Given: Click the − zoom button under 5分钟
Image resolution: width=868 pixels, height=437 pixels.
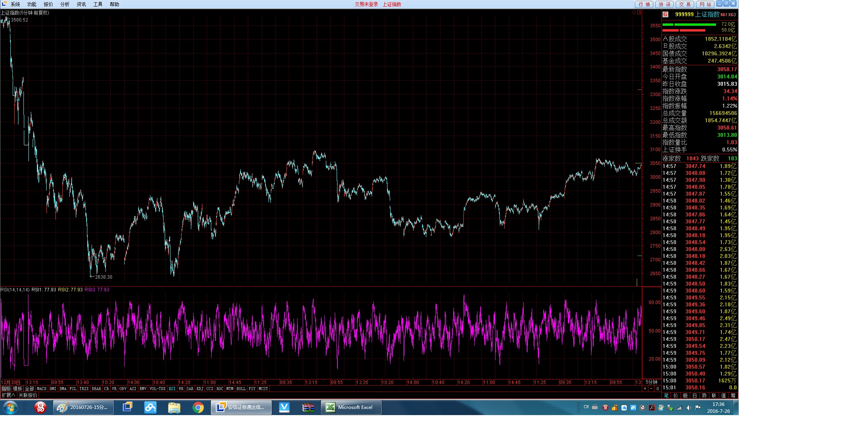Looking at the screenshot, I should [651, 389].
